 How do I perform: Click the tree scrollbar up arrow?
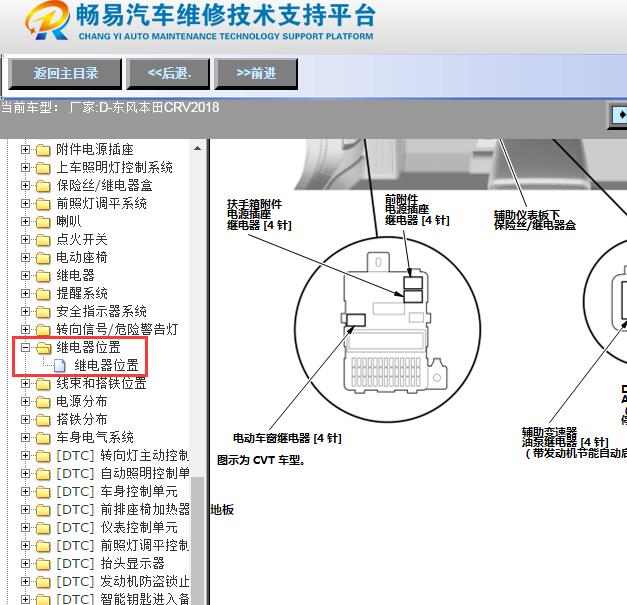click(x=197, y=148)
